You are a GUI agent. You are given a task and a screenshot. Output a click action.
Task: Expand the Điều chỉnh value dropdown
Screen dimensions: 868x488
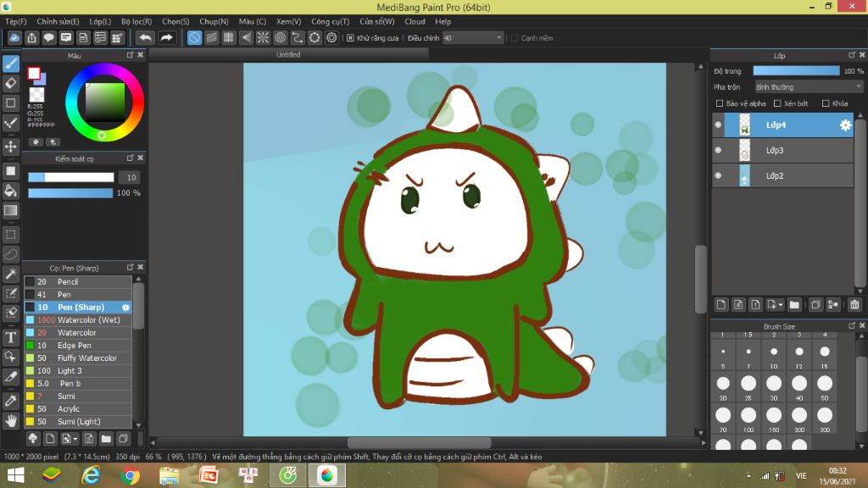point(498,38)
